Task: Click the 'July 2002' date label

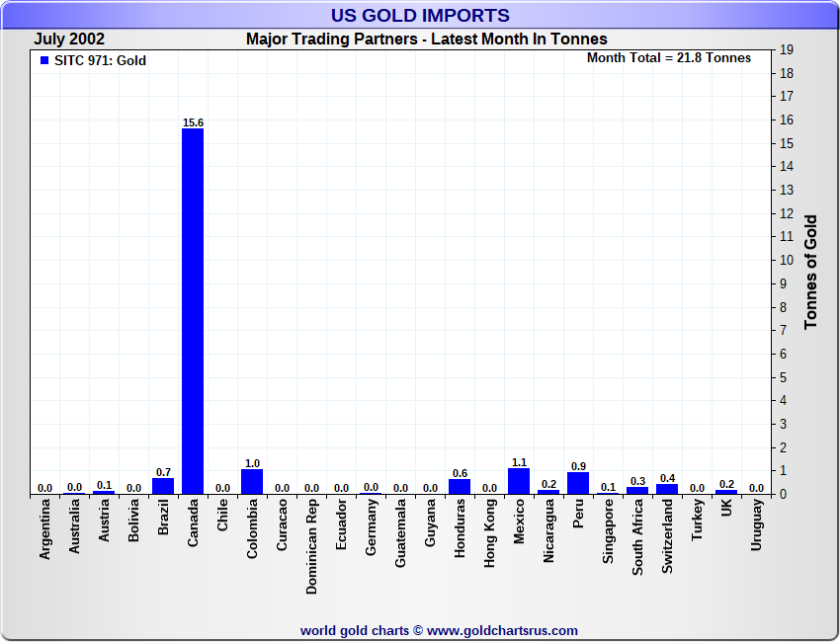Action: 69,40
